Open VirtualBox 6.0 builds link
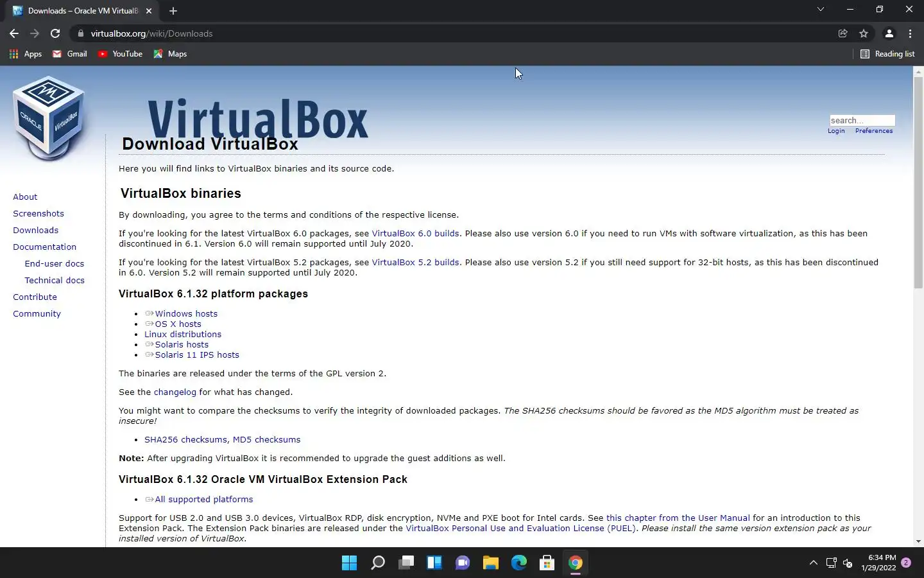Image resolution: width=924 pixels, height=578 pixels. pos(415,234)
